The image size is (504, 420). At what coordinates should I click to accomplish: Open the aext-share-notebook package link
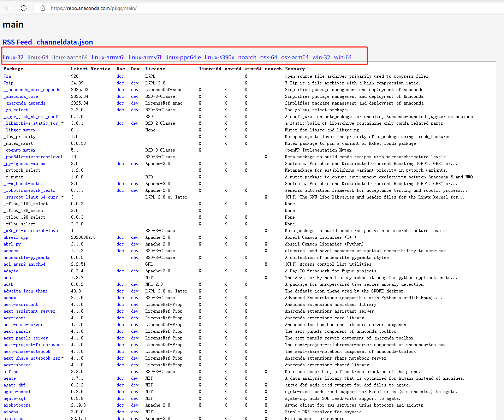pyautogui.click(x=27, y=351)
